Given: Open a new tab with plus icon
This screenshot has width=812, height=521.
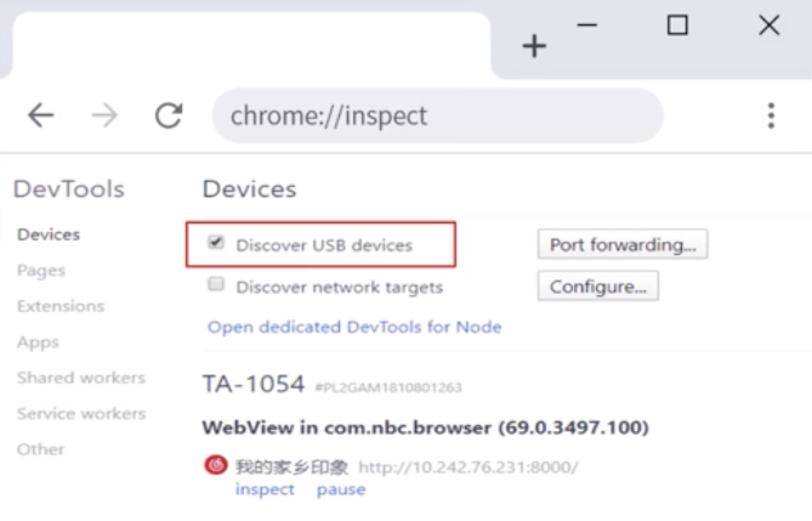Looking at the screenshot, I should click(x=534, y=46).
